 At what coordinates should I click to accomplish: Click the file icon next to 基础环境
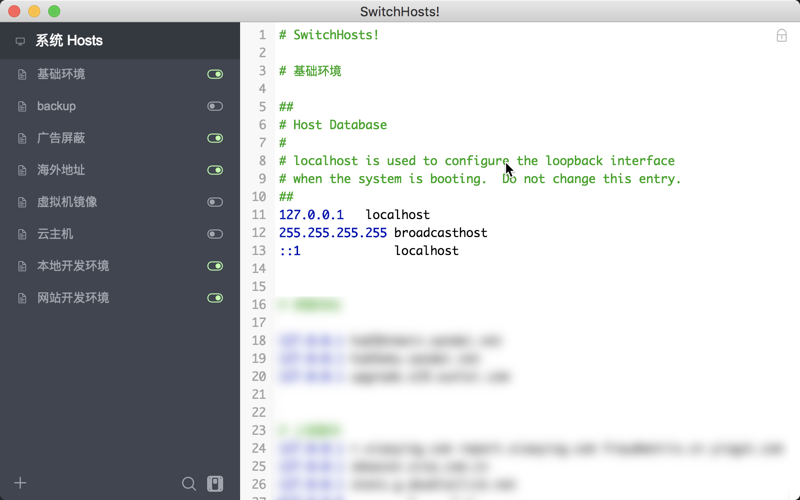pos(22,74)
